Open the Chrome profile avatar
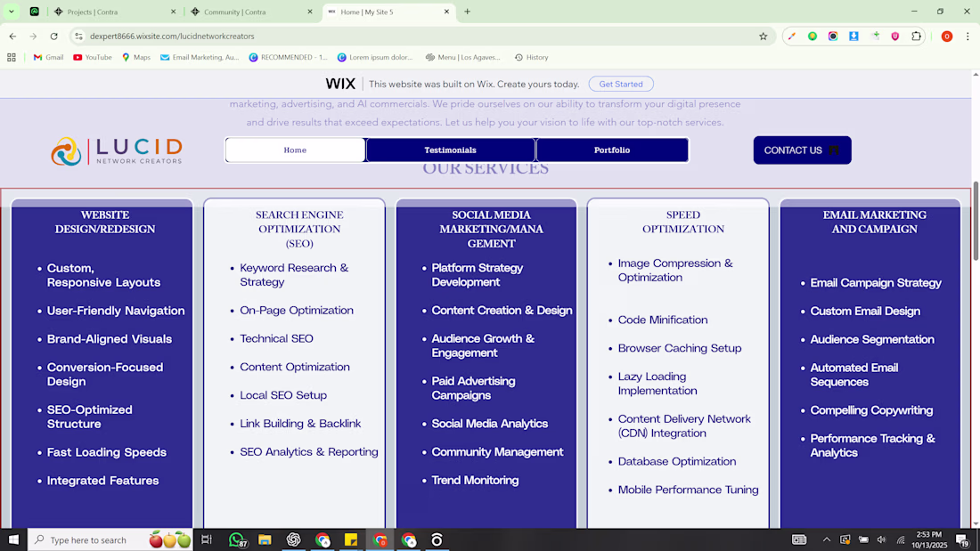Image resolution: width=980 pixels, height=551 pixels. tap(947, 36)
